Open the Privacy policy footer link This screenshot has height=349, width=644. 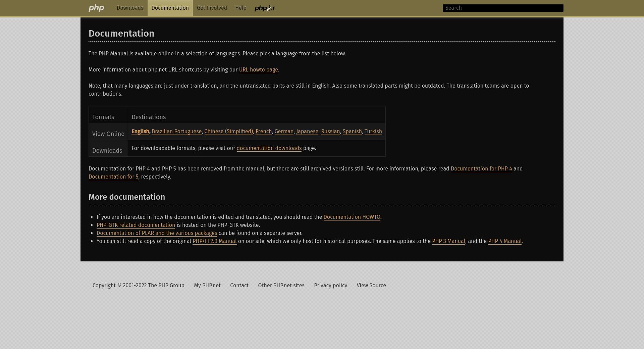[330, 286]
